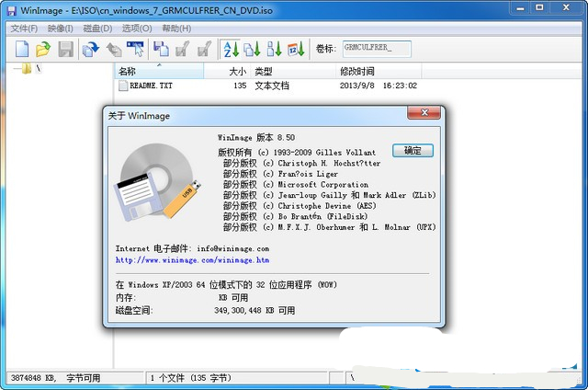Click the 349,300,448 KB 可用 disk space text
588x390 pixels.
coord(254,310)
